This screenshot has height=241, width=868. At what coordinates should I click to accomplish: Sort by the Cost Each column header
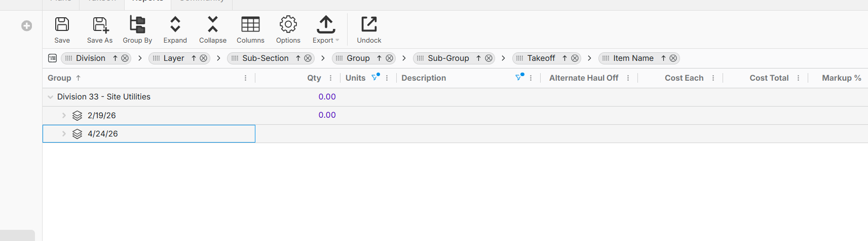pos(684,78)
